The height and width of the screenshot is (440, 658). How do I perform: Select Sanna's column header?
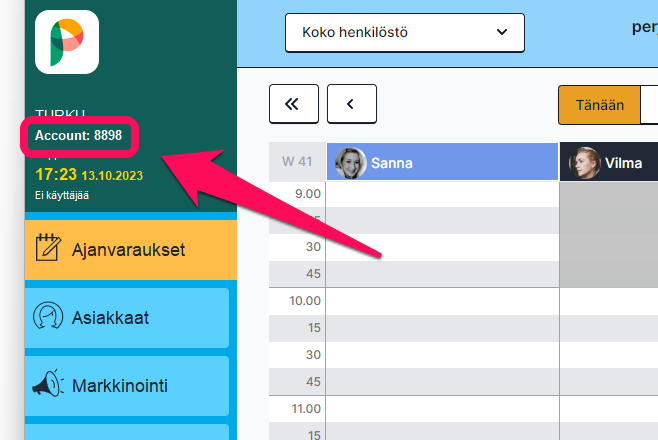(x=442, y=162)
